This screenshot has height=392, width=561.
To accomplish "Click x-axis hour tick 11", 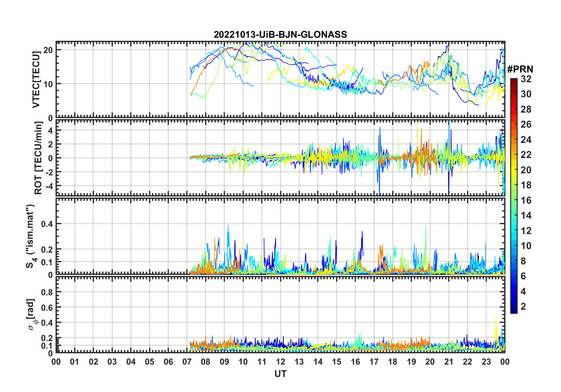I will pyautogui.click(x=262, y=362).
